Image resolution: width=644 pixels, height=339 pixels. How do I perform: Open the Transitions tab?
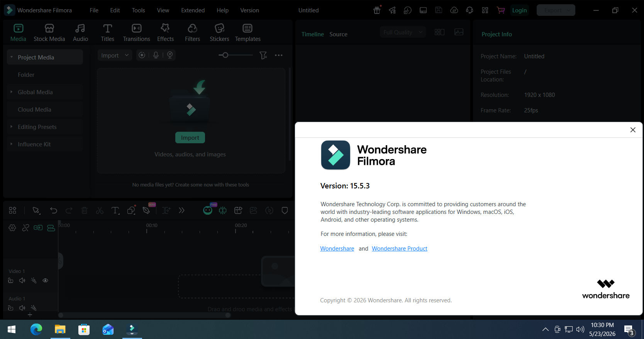(x=136, y=33)
